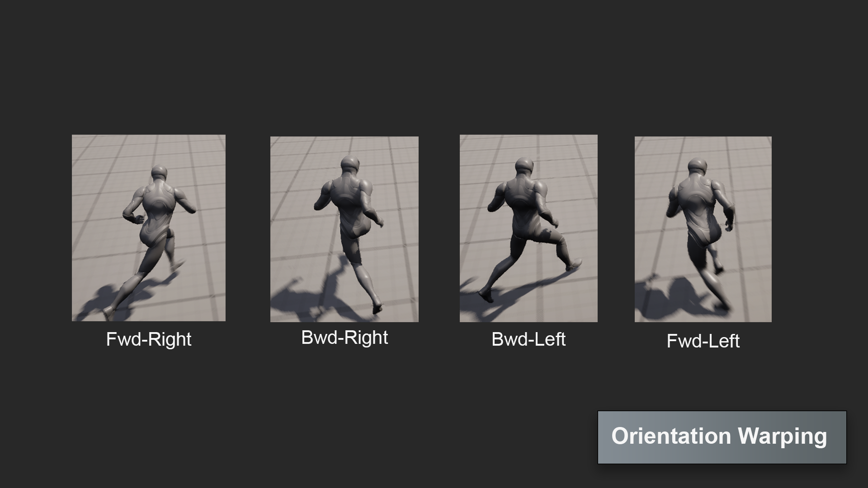The width and height of the screenshot is (868, 488).
Task: Open the Fwd-Left running pose thumbnail
Action: tap(703, 229)
